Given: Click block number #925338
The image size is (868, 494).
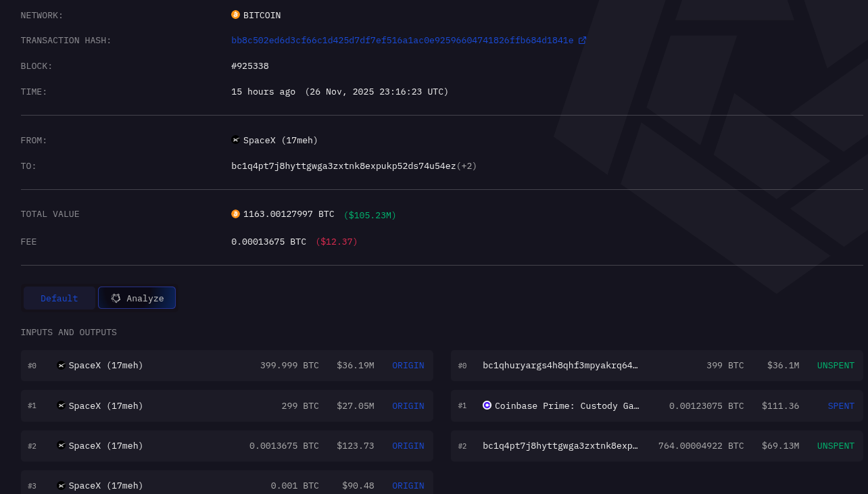Looking at the screenshot, I should [x=250, y=66].
